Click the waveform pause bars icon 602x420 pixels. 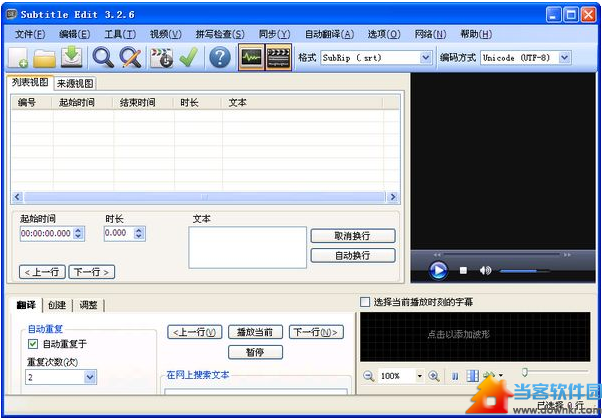455,376
